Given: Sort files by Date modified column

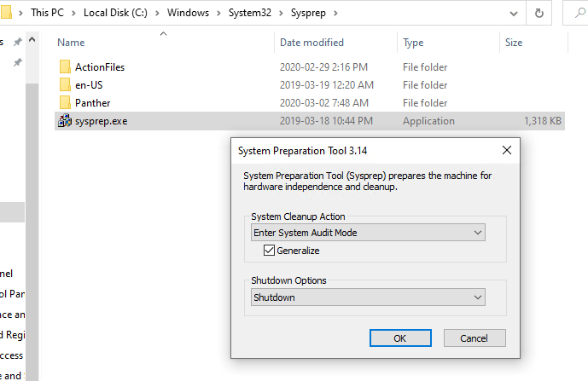Looking at the screenshot, I should [311, 43].
